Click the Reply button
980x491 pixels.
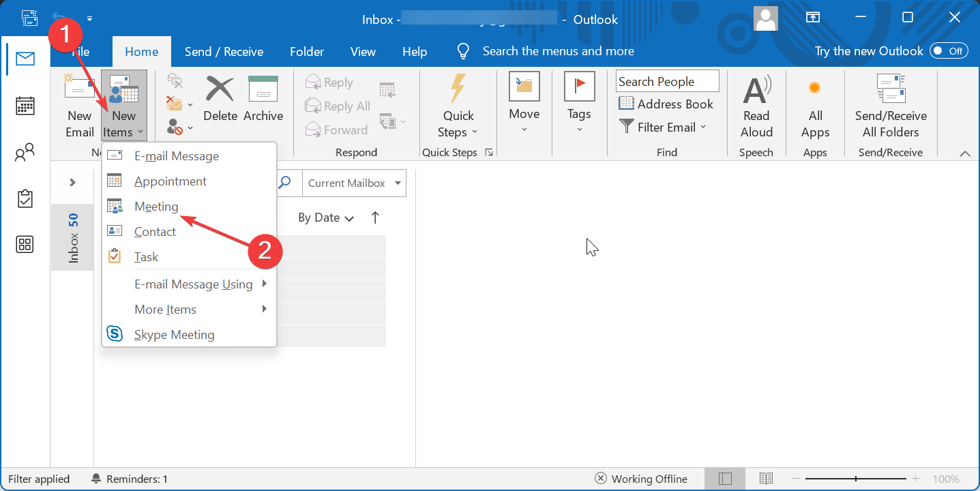tap(329, 83)
